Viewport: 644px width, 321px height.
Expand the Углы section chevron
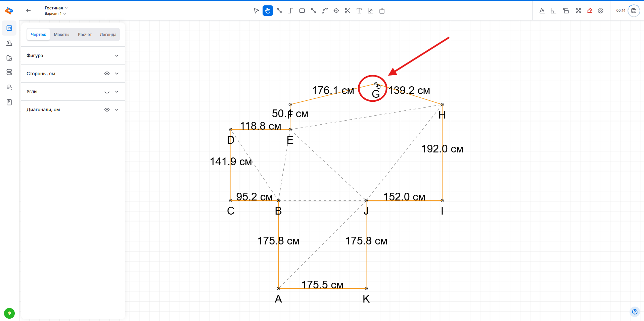click(117, 92)
